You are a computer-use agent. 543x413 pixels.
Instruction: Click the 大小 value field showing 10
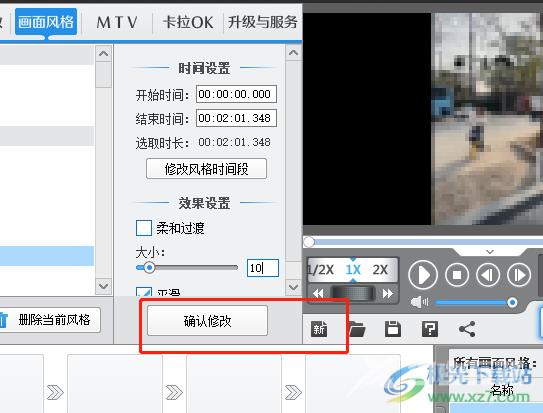(x=262, y=268)
